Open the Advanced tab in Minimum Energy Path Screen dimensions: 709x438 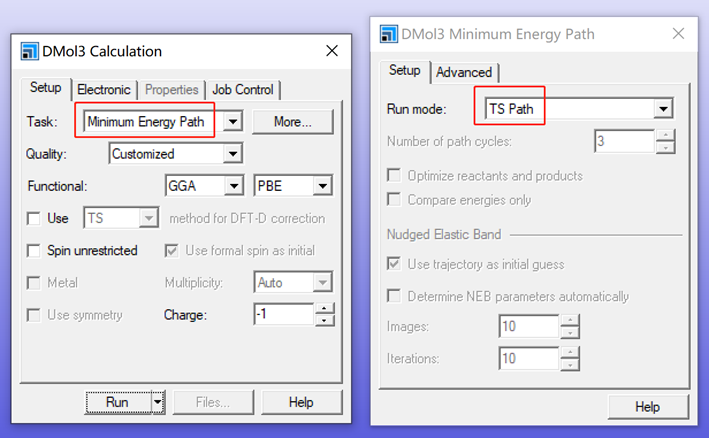coord(464,72)
